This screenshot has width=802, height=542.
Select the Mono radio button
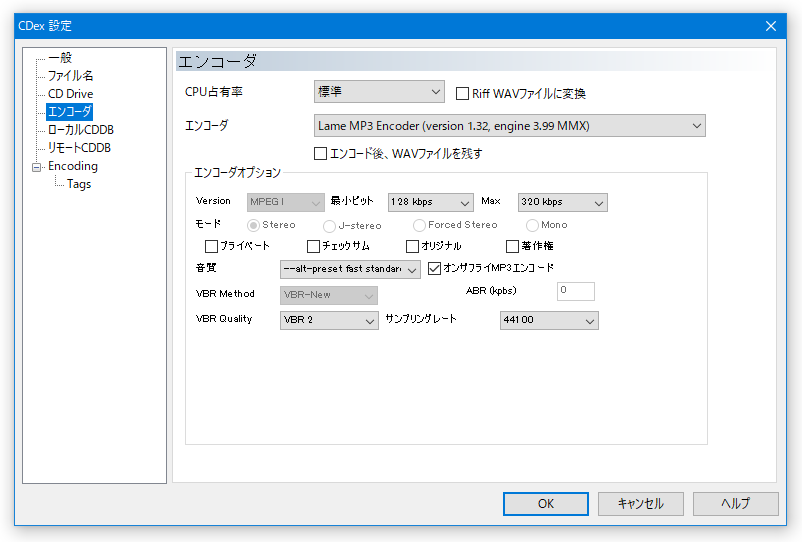pyautogui.click(x=532, y=225)
